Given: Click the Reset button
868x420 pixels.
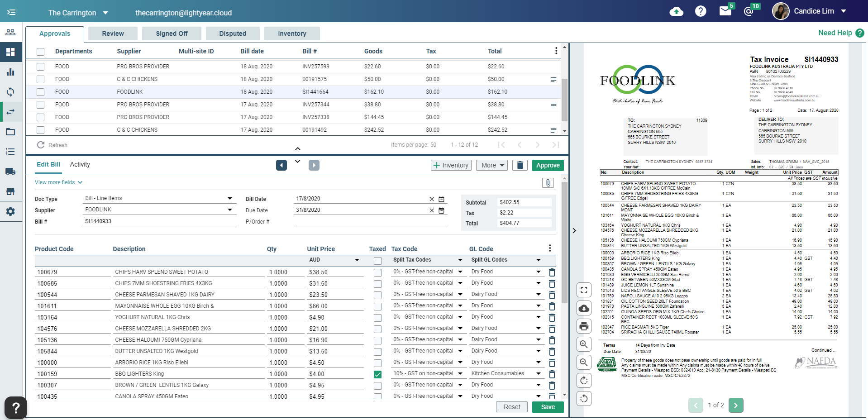Looking at the screenshot, I should [512, 407].
